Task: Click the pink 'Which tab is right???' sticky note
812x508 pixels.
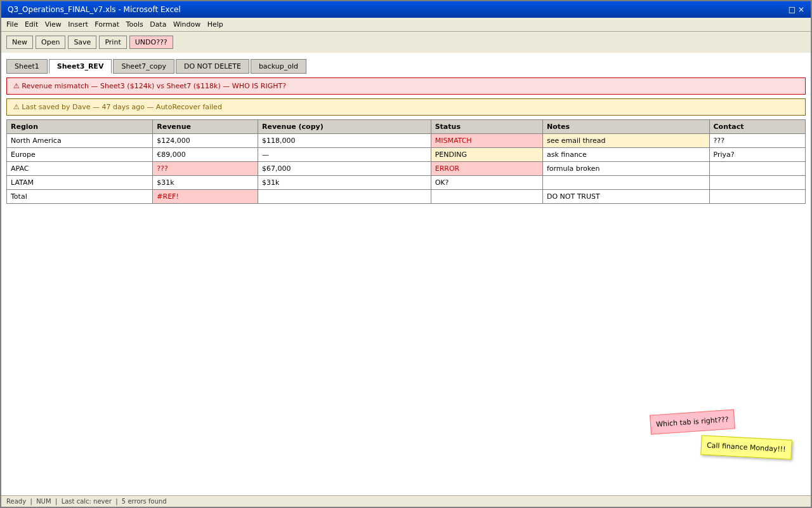Action: point(692,422)
